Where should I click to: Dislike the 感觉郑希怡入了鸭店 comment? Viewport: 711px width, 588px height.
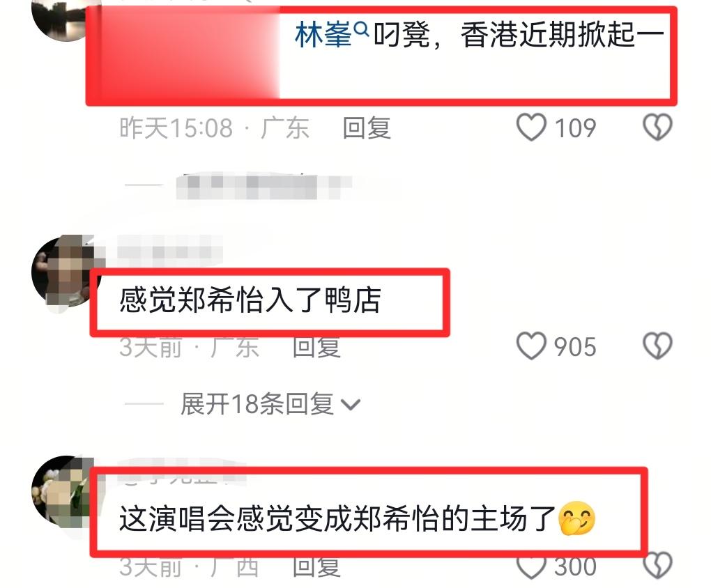[657, 346]
